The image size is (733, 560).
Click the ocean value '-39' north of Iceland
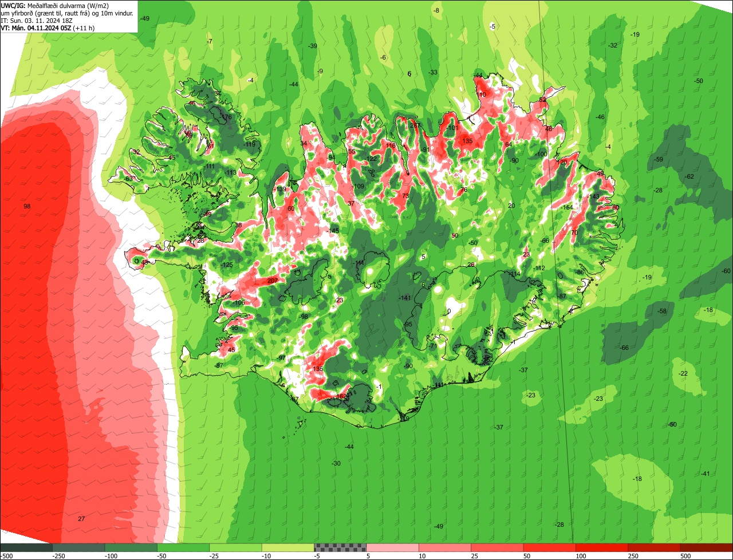[x=313, y=46]
